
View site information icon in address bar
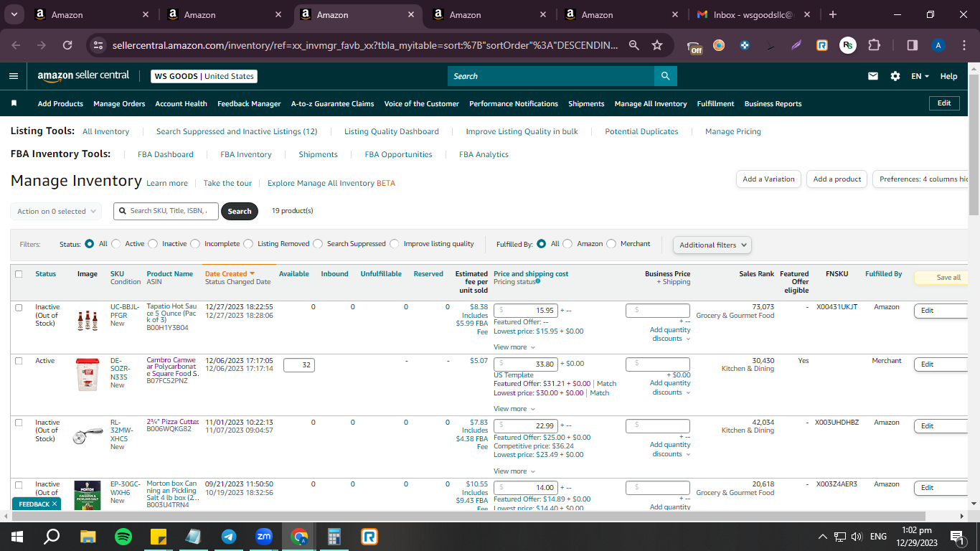[98, 44]
